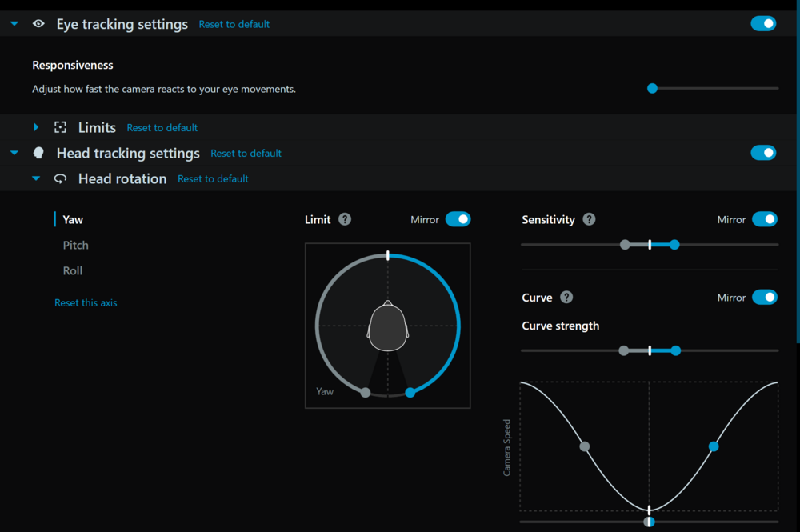Click the eye icon beside Eye tracking settings
Image resolution: width=800 pixels, height=532 pixels.
pyautogui.click(x=38, y=24)
